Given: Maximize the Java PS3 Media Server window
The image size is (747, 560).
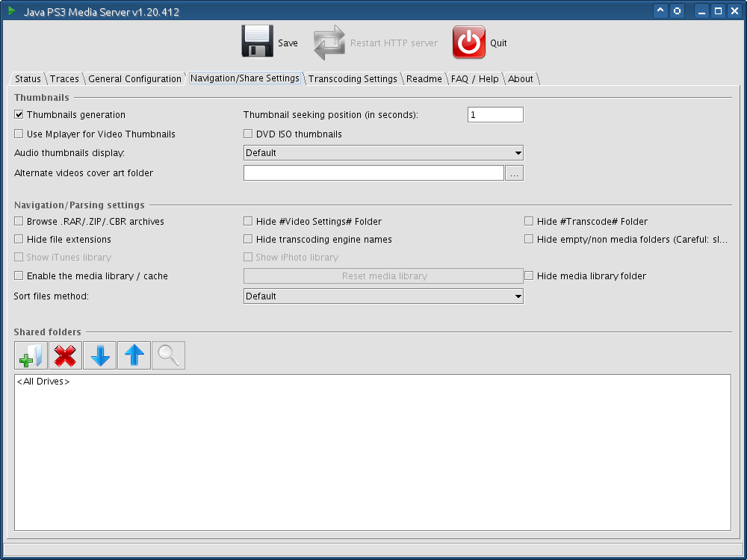Looking at the screenshot, I should [x=719, y=11].
